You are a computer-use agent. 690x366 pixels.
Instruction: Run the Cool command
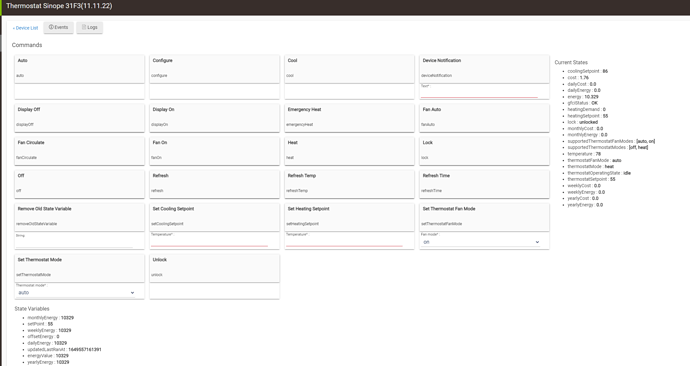(349, 69)
